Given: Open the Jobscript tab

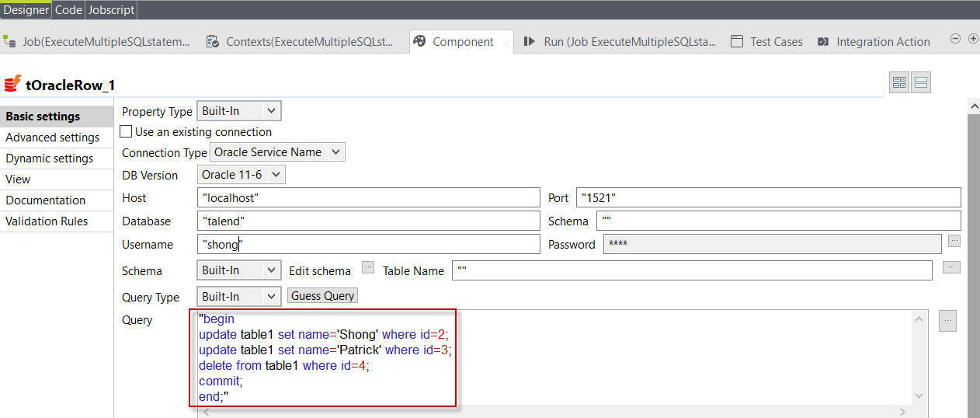Looking at the screenshot, I should click(x=111, y=9).
